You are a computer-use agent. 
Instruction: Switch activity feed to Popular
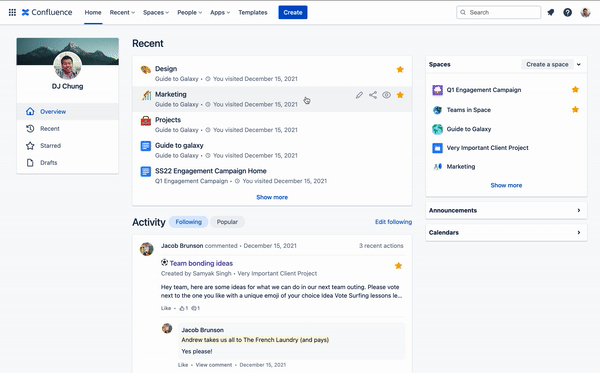(227, 222)
